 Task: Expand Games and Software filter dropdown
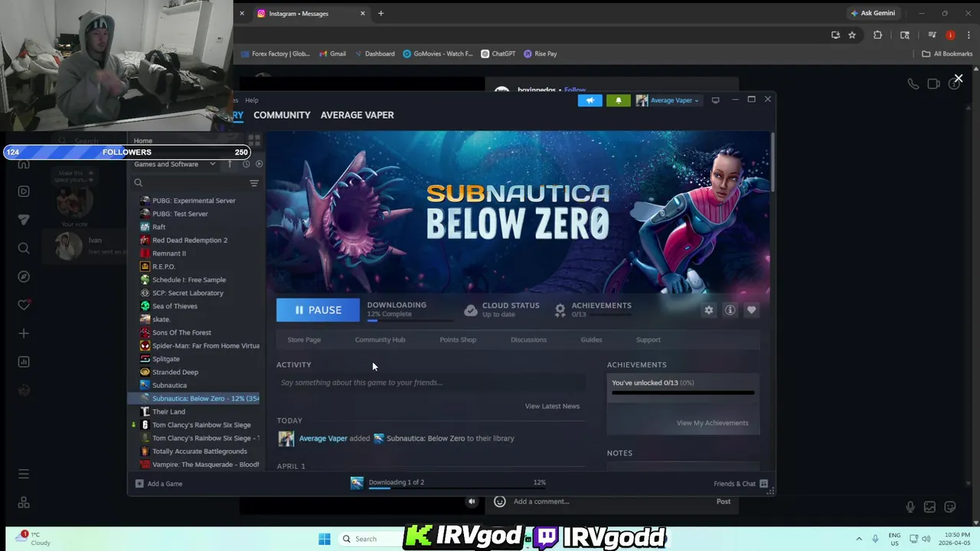click(x=175, y=164)
